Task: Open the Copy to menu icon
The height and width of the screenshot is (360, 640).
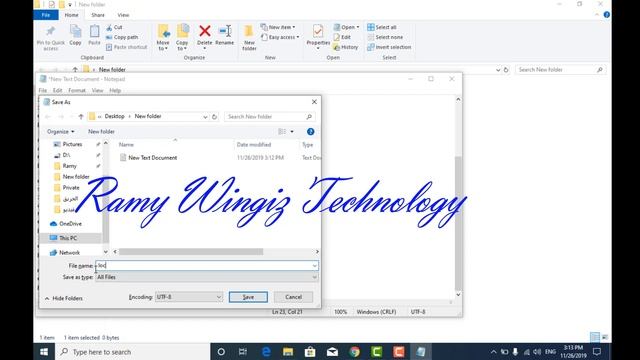Action: (x=182, y=32)
